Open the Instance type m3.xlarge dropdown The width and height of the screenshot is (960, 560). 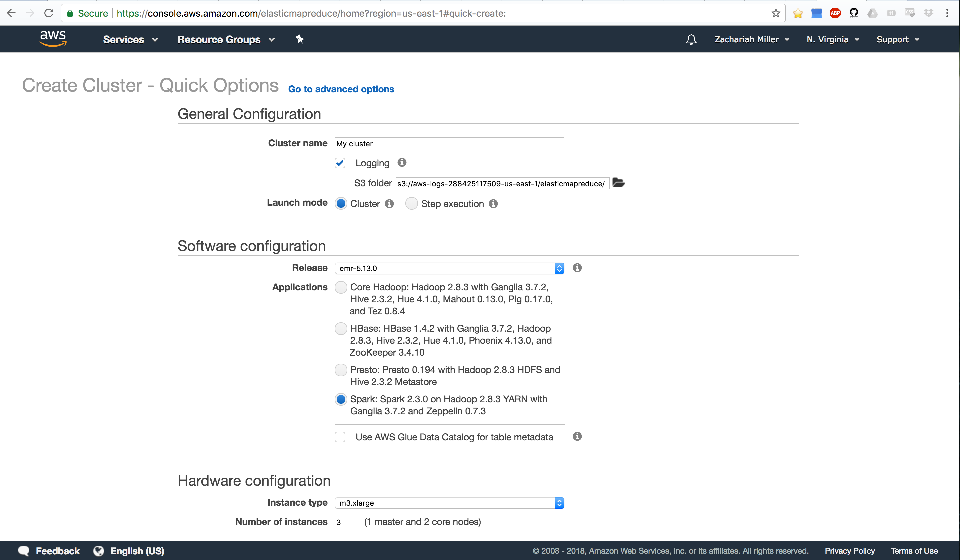click(450, 503)
